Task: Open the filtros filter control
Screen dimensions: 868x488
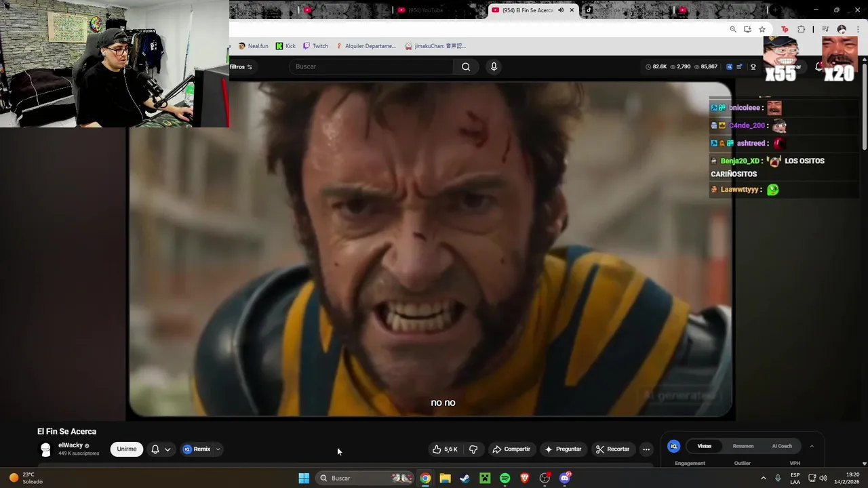Action: pyautogui.click(x=241, y=67)
